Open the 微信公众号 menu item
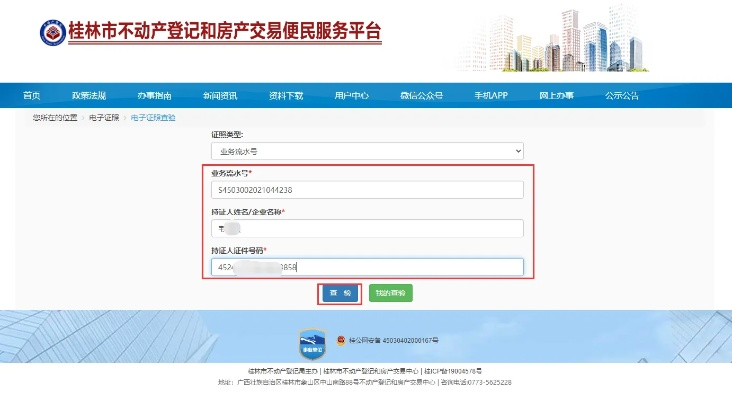The height and width of the screenshot is (400, 732). [x=421, y=96]
